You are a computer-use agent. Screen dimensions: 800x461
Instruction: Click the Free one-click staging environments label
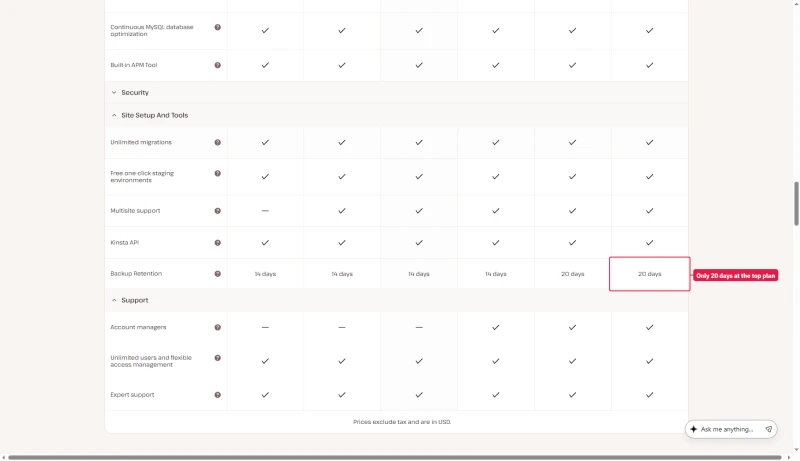[142, 177]
